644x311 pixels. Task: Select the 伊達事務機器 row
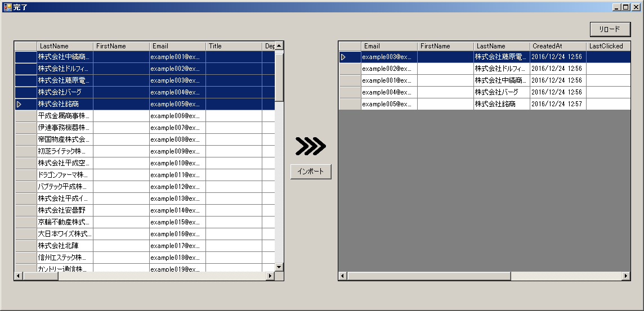click(x=145, y=128)
